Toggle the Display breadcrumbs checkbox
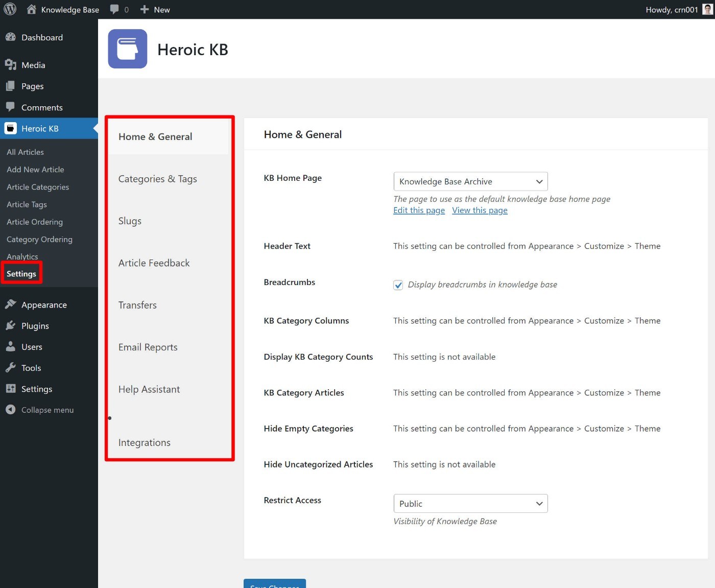 tap(398, 285)
